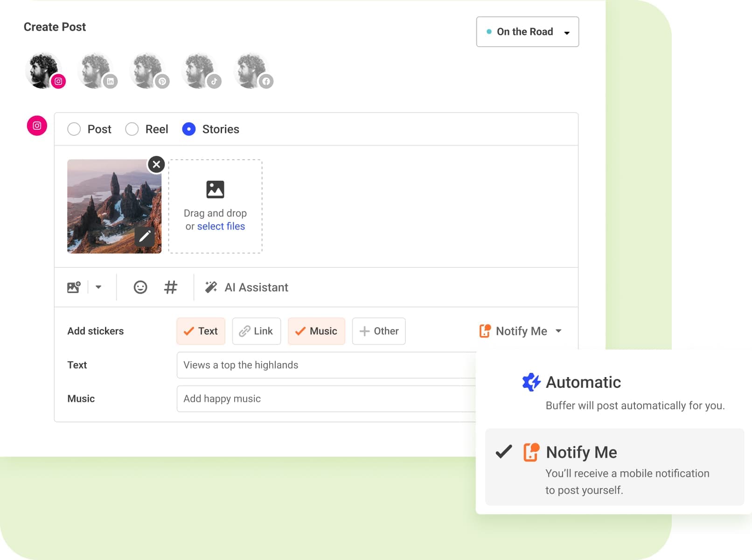This screenshot has height=560, width=752.
Task: Click the Add stickers label
Action: coord(96,331)
